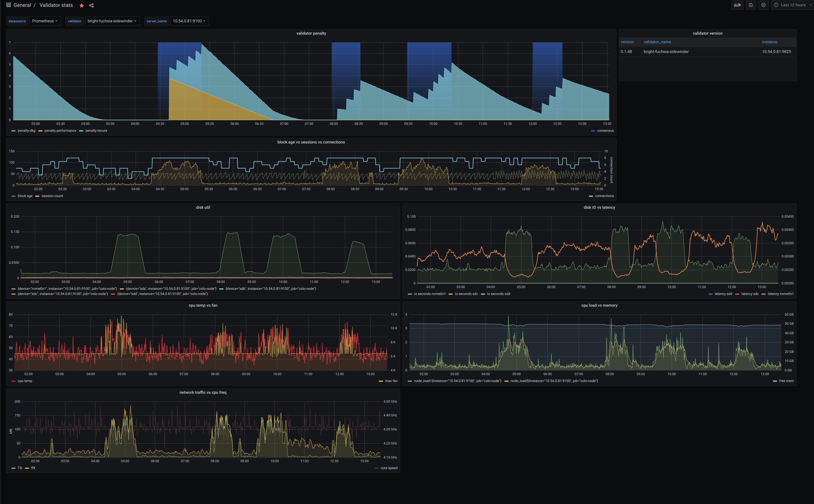Click the share dashboard icon
This screenshot has height=504, width=814.
(91, 5)
